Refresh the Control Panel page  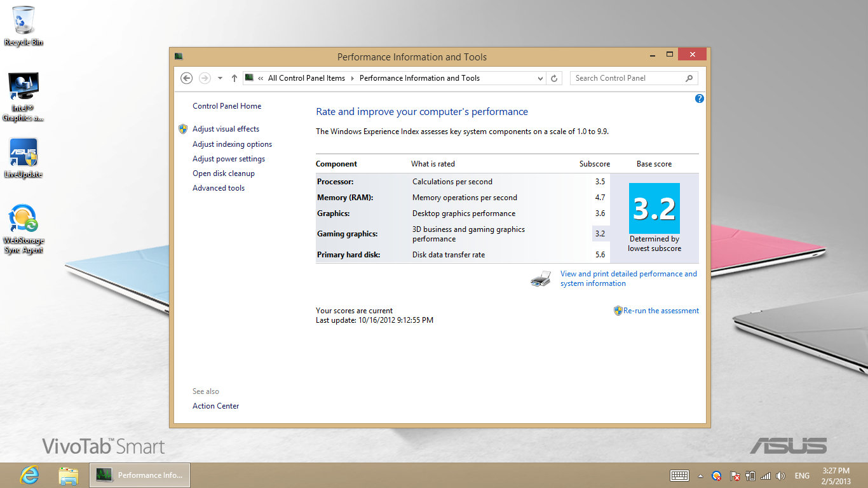(x=554, y=78)
